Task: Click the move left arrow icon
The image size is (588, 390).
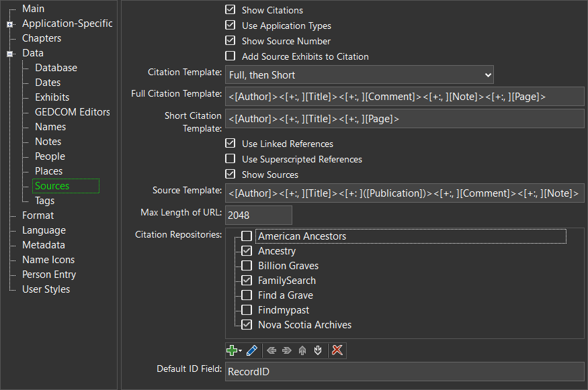Action: pyautogui.click(x=271, y=350)
